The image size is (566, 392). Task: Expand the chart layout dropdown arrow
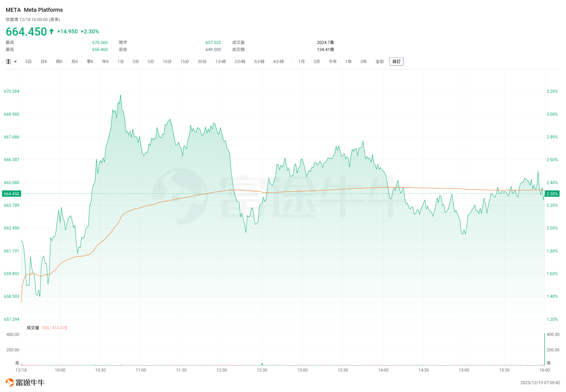coord(15,62)
